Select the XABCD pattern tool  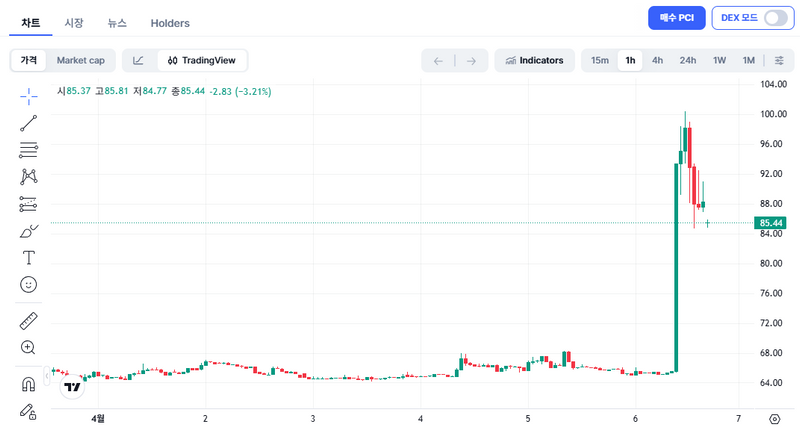coord(28,177)
